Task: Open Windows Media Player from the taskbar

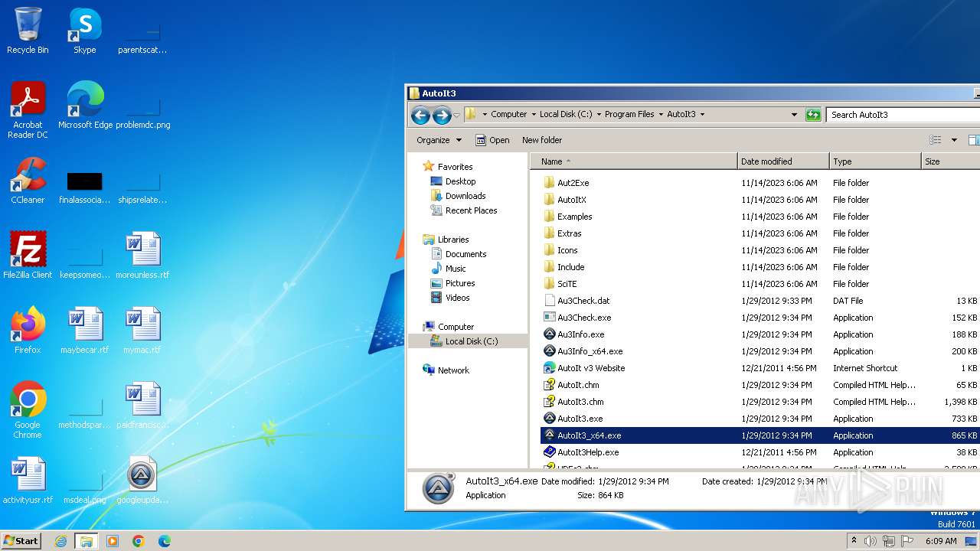Action: point(113,541)
